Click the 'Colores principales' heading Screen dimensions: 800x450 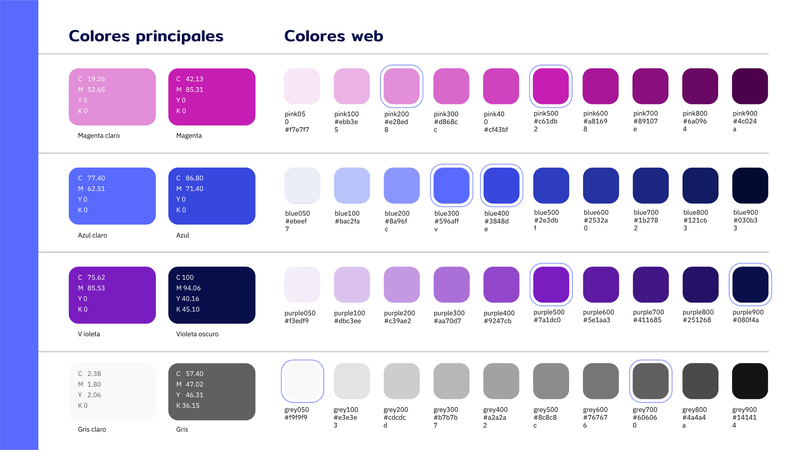[x=146, y=36]
